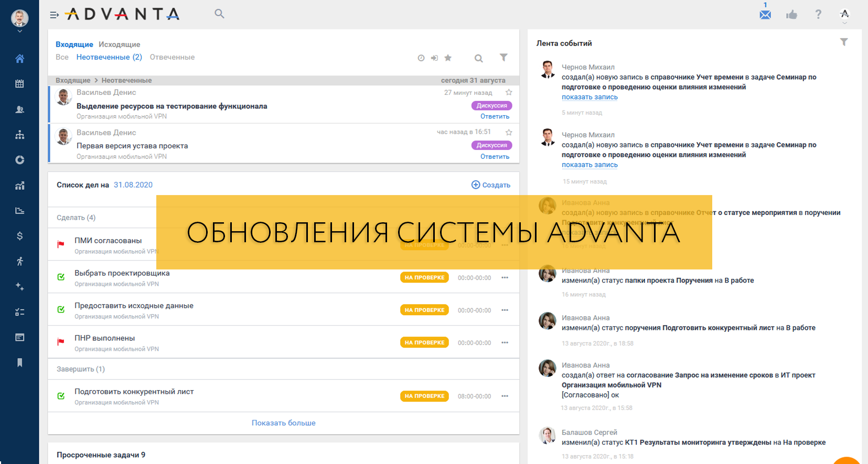Expand the user avatar dropdown chevron
The height and width of the screenshot is (464, 868).
click(19, 31)
